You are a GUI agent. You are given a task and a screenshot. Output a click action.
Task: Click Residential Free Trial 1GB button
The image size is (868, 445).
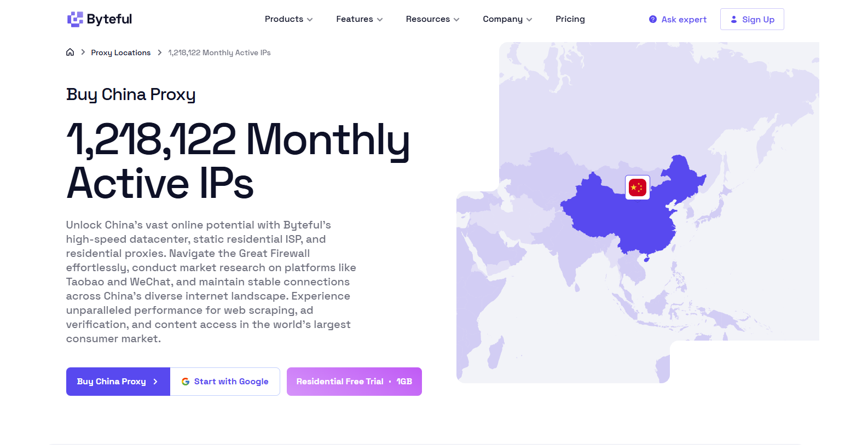[x=354, y=382]
